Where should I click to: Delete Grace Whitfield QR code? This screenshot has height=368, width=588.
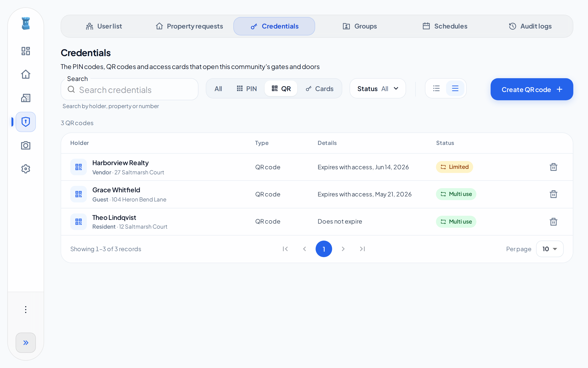553,194
